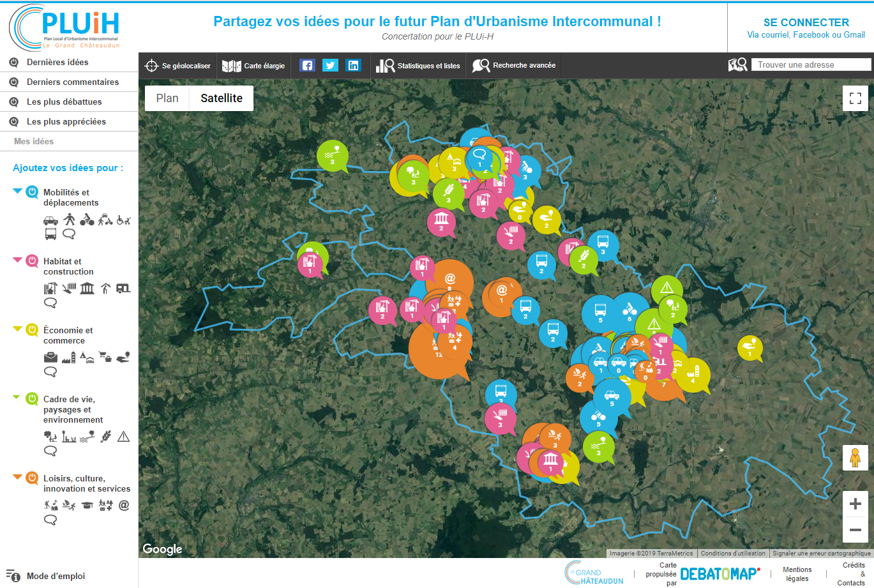Toggle the Mobilités et déplacements power button
The height and width of the screenshot is (588, 874).
(32, 192)
